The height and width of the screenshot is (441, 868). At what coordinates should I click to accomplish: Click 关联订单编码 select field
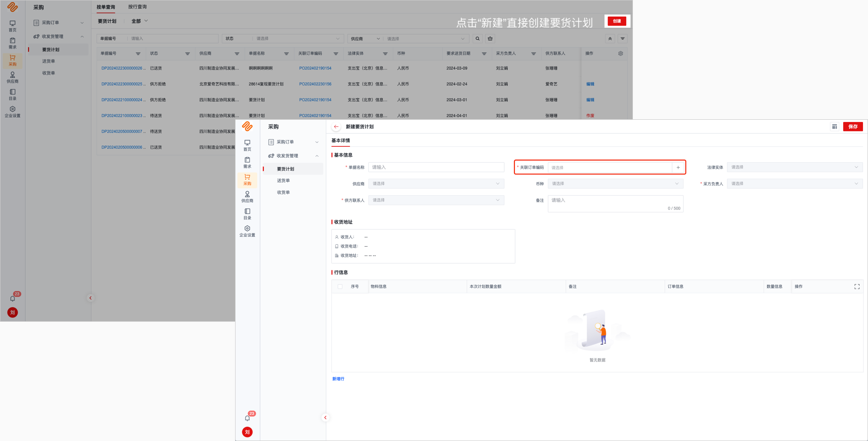tap(610, 167)
